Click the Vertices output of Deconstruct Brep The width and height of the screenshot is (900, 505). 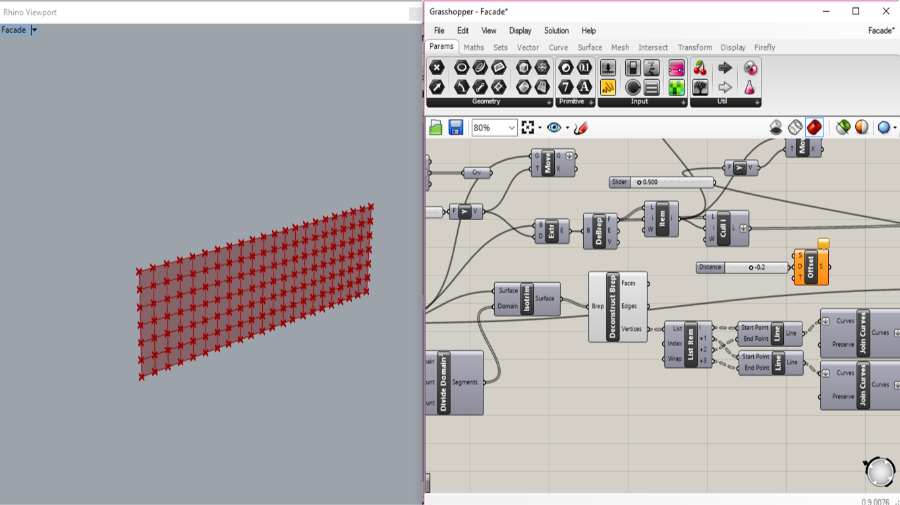(x=631, y=329)
